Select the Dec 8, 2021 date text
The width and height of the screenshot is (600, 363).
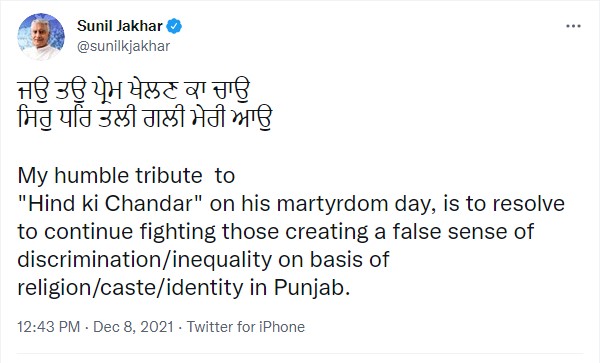133,327
